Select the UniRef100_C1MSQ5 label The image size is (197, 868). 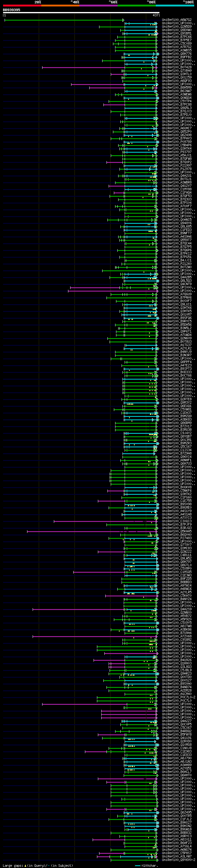click(x=177, y=572)
